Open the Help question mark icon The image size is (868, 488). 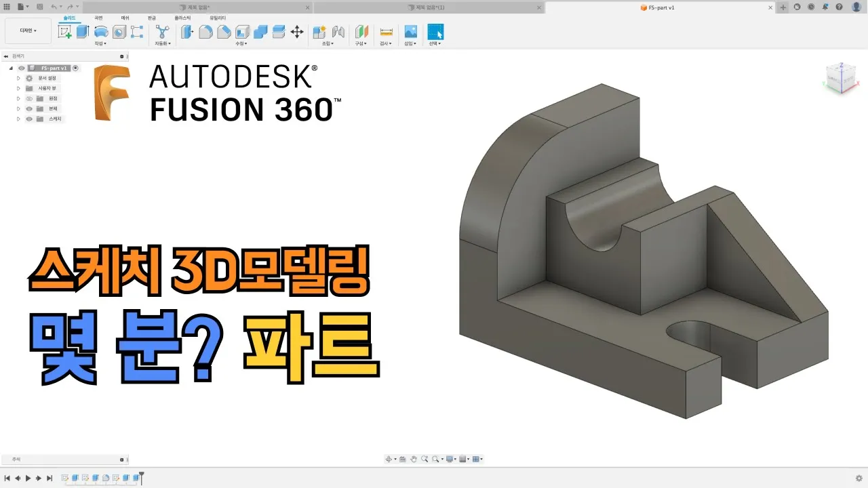tap(840, 7)
